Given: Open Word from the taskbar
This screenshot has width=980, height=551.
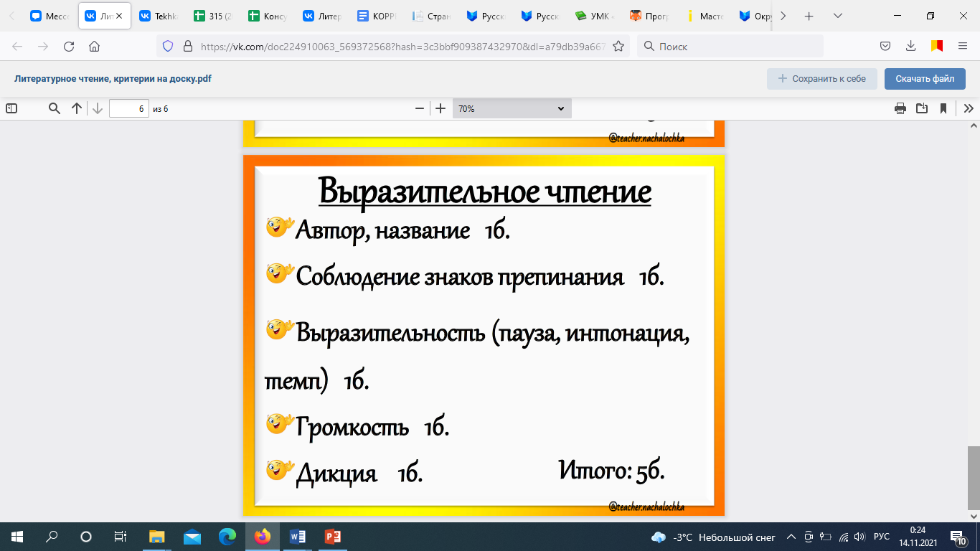Looking at the screenshot, I should pos(298,537).
